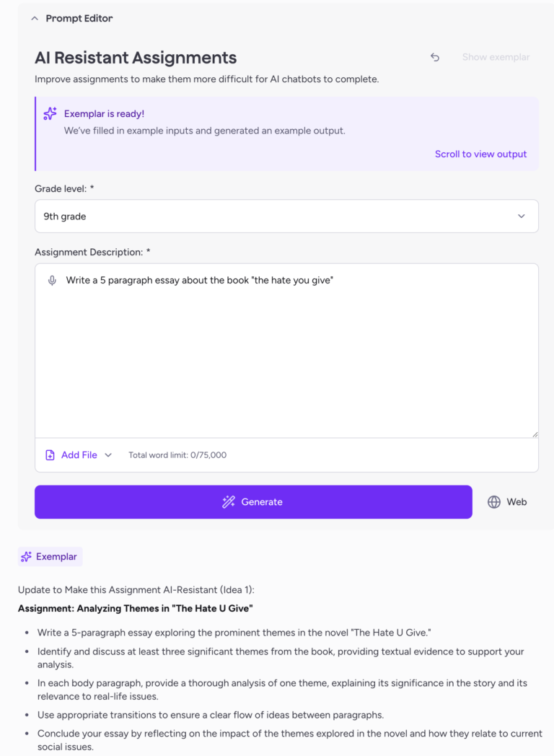Enable Web mode next to Generate
This screenshot has width=554, height=756.
click(507, 501)
